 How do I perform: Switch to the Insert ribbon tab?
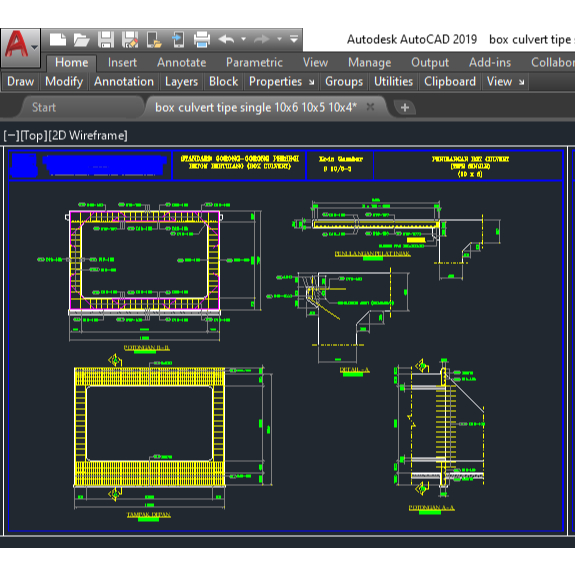point(122,62)
